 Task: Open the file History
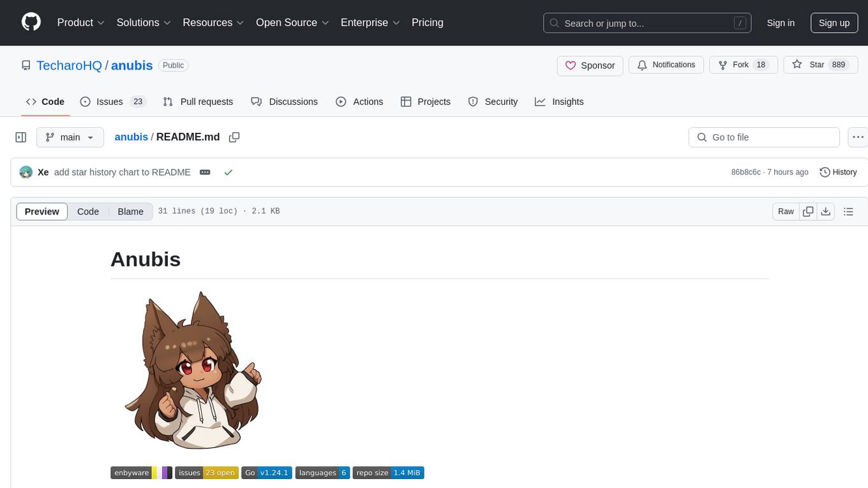[x=838, y=172]
